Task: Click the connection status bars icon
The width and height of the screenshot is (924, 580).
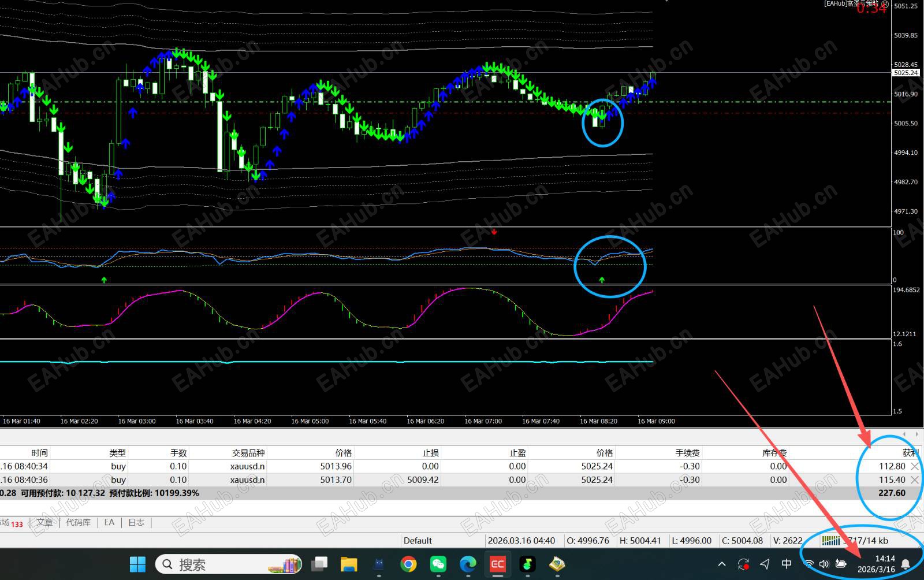Action: (831, 541)
